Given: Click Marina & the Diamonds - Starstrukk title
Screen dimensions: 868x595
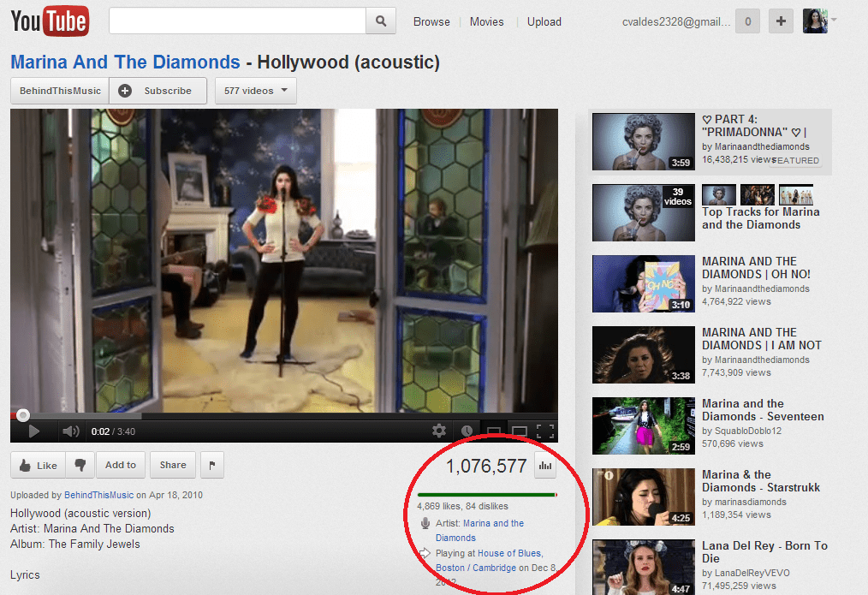Looking at the screenshot, I should [x=761, y=480].
